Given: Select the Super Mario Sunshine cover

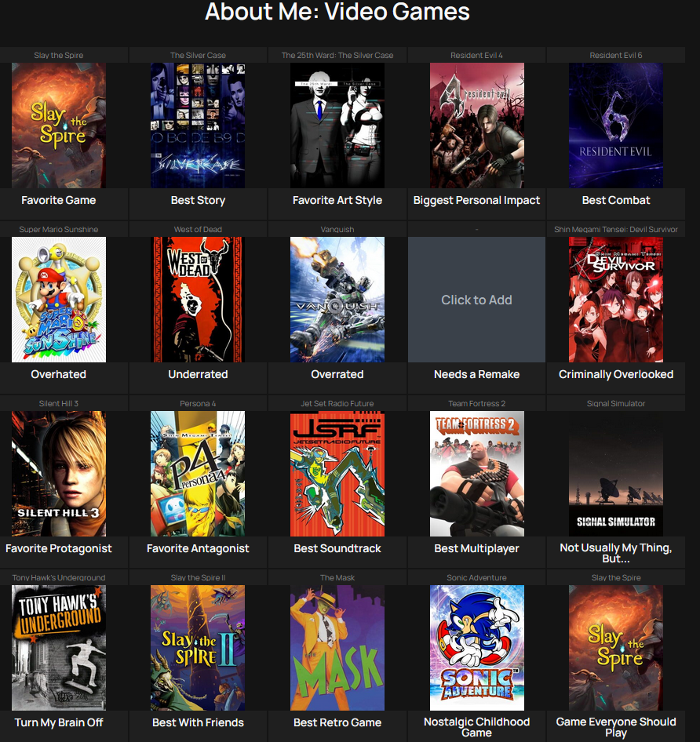Looking at the screenshot, I should pyautogui.click(x=59, y=300).
